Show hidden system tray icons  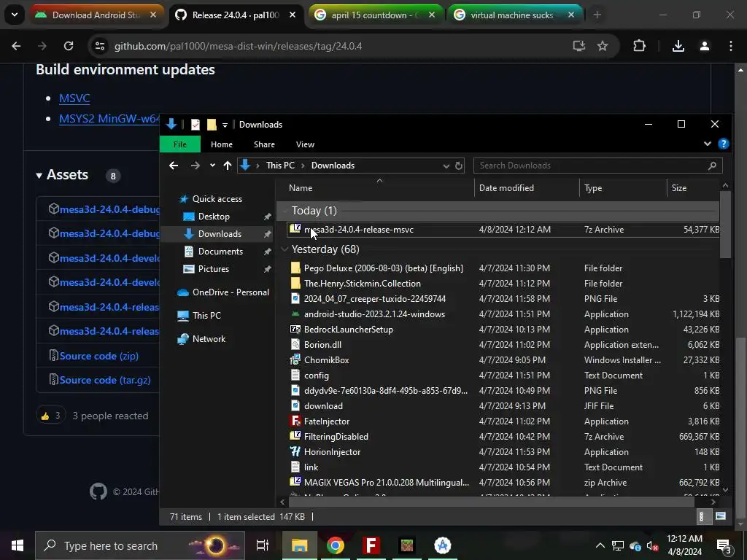pyautogui.click(x=600, y=545)
